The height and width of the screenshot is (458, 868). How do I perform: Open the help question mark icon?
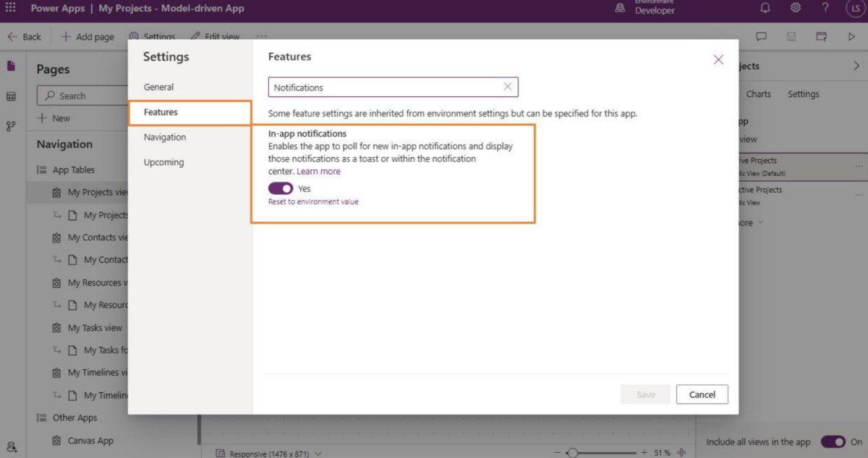click(x=825, y=8)
